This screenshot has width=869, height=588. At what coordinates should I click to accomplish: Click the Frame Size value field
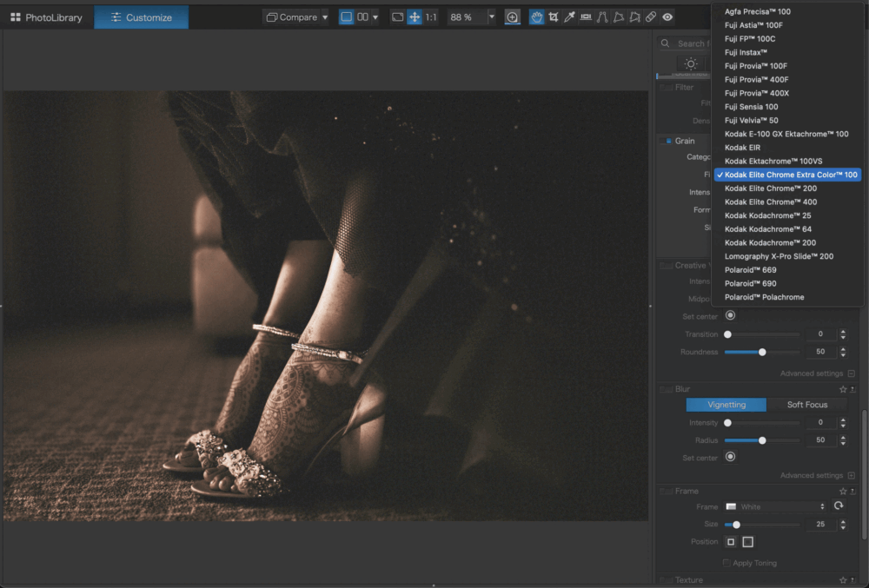[x=819, y=525]
